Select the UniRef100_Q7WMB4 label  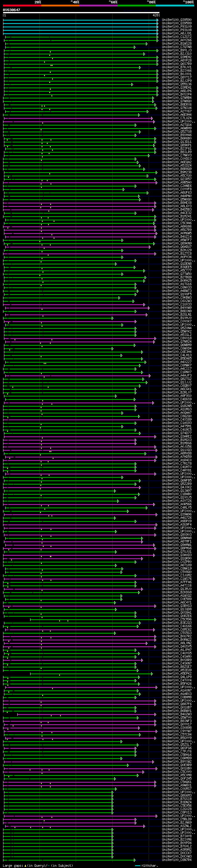(x=177, y=98)
